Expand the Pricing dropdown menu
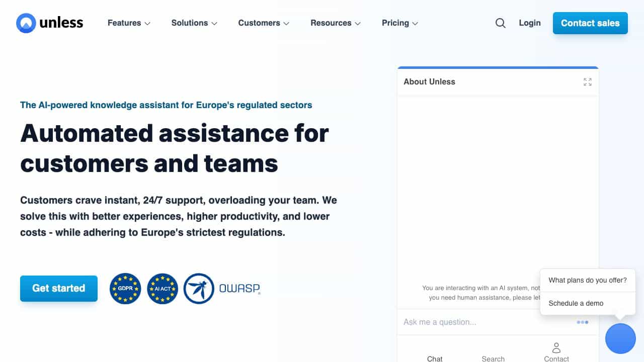 tap(400, 23)
